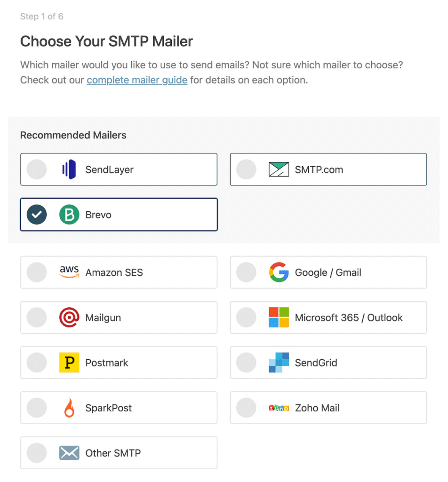Select the Amazon SES radio button
448x482 pixels.
pos(37,272)
